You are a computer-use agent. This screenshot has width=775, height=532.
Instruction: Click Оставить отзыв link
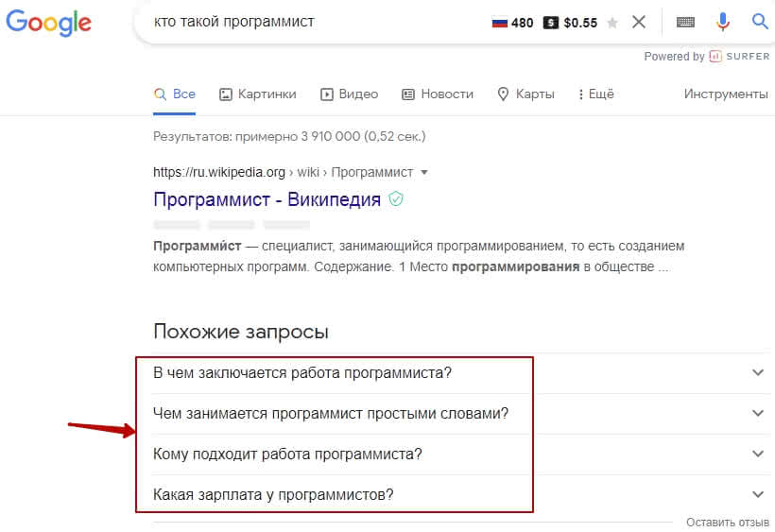point(728,523)
